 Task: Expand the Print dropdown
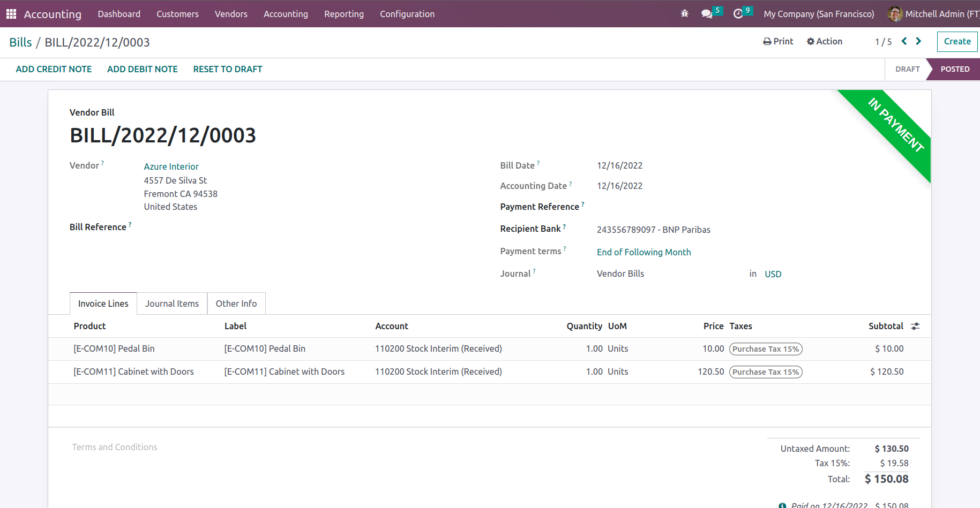click(x=778, y=41)
